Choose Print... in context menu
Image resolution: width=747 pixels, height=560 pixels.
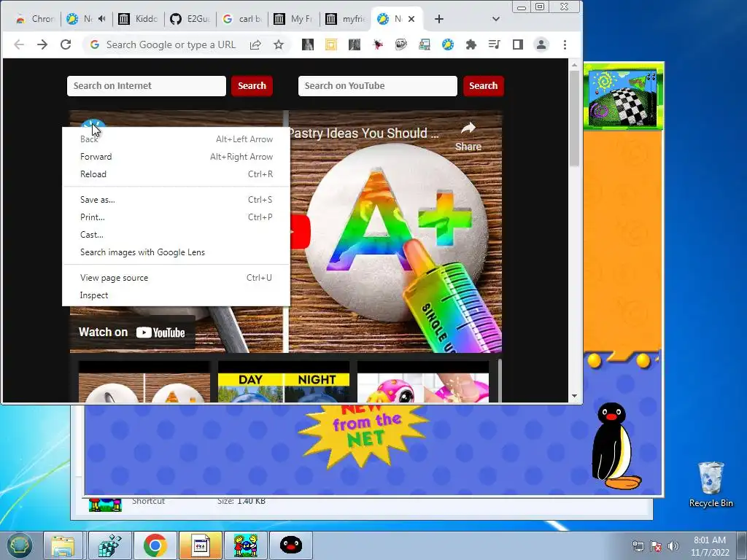point(176,217)
